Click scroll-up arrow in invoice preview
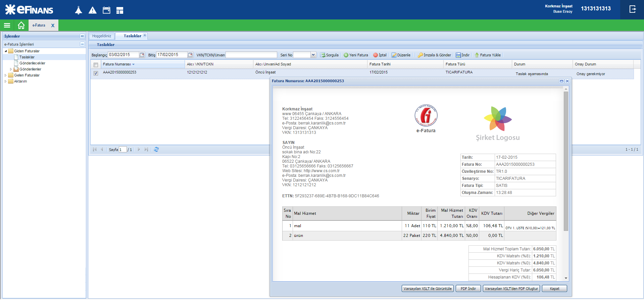This screenshot has height=300, width=644. click(566, 89)
